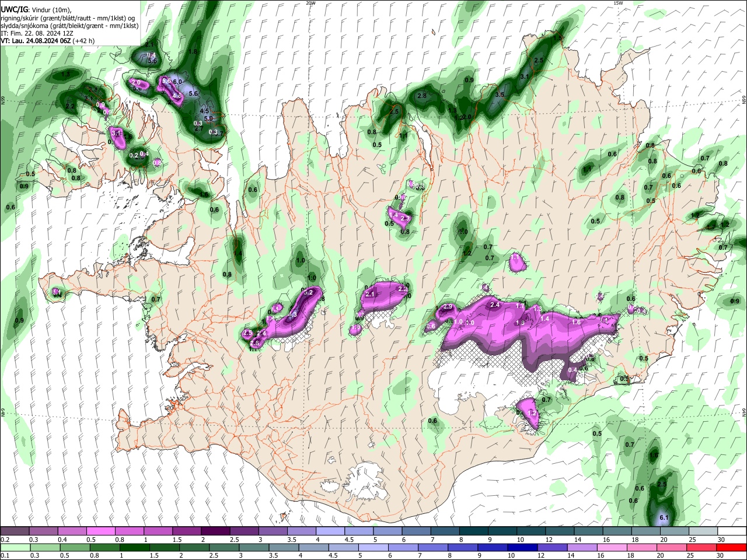Image resolution: width=747 pixels, height=560 pixels.
Task: Click the bright red 30 rain legend swatch
Action: (731, 548)
